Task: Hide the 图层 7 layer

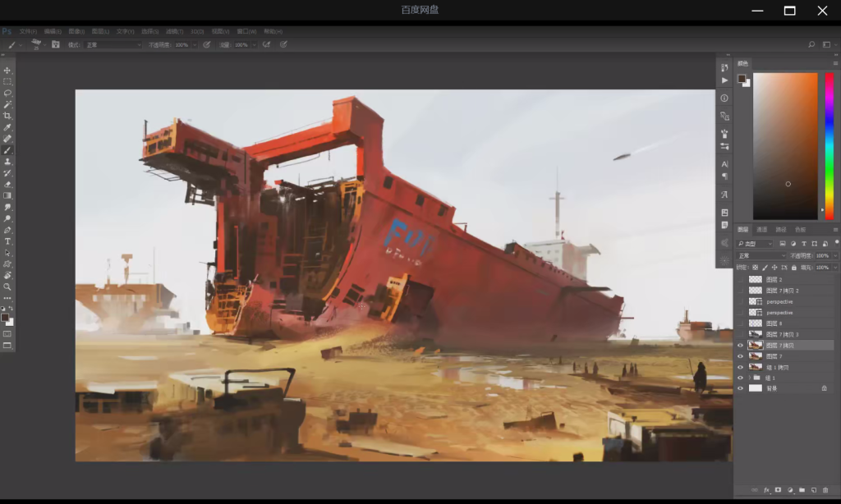Action: (740, 356)
